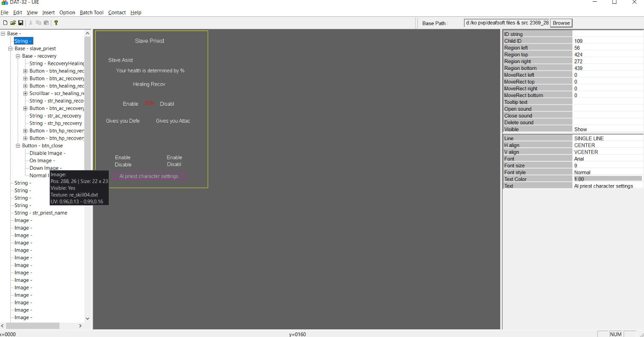Click the DAT-32 app icon in title bar
Image resolution: width=644 pixels, height=337 pixels.
[x=5, y=2]
